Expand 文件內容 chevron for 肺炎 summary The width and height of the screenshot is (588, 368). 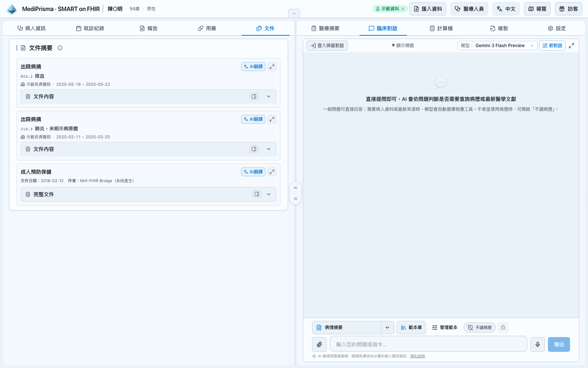point(269,149)
